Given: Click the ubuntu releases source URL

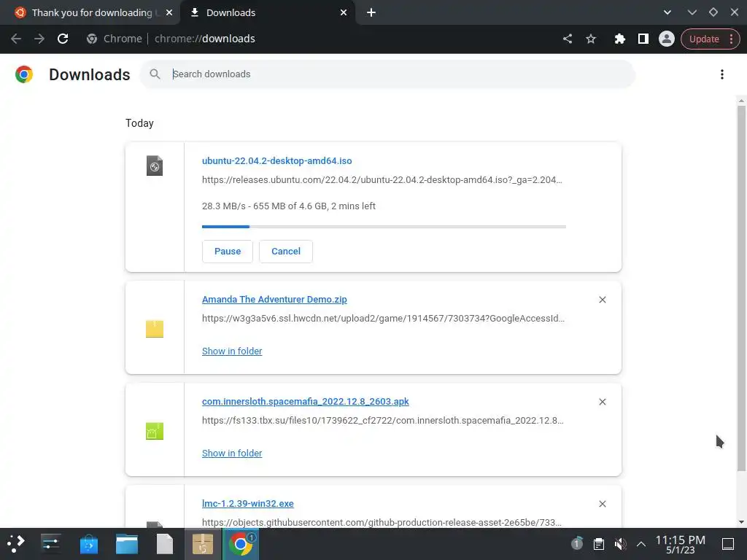Looking at the screenshot, I should pos(382,180).
